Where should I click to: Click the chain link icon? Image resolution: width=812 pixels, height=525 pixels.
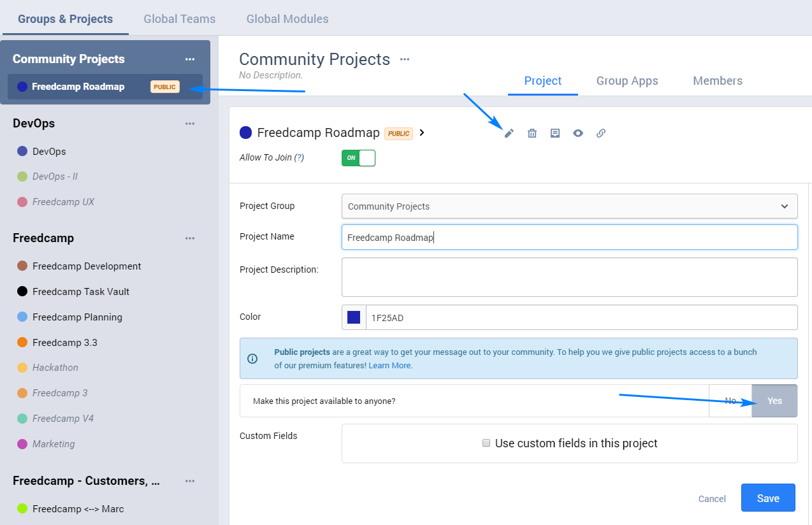[x=601, y=133]
